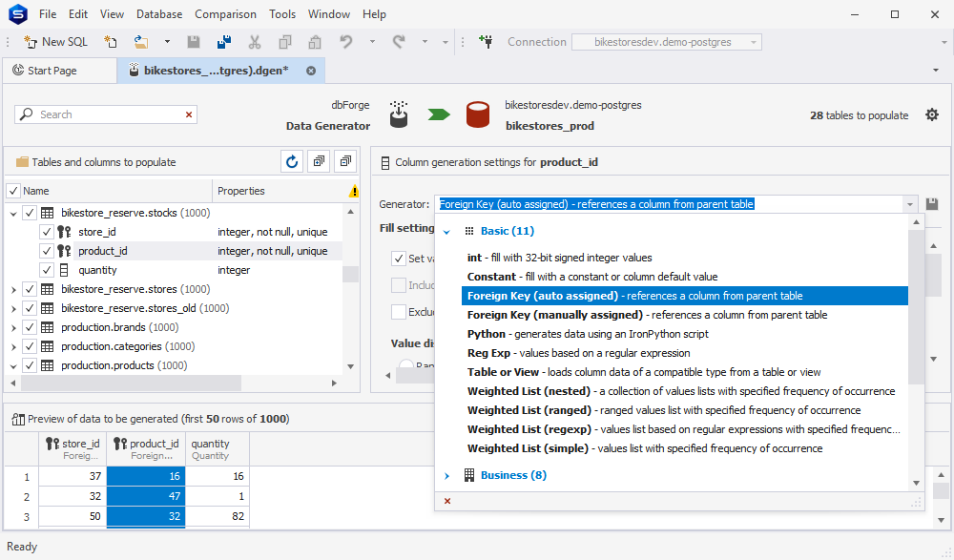The height and width of the screenshot is (560, 954).
Task: Open the File menu
Action: (x=48, y=14)
